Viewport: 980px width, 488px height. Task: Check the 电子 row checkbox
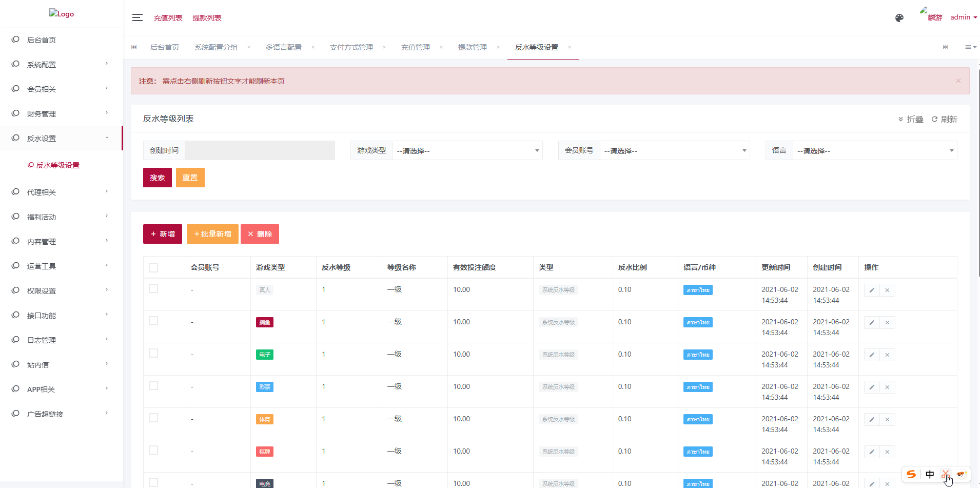tap(153, 353)
